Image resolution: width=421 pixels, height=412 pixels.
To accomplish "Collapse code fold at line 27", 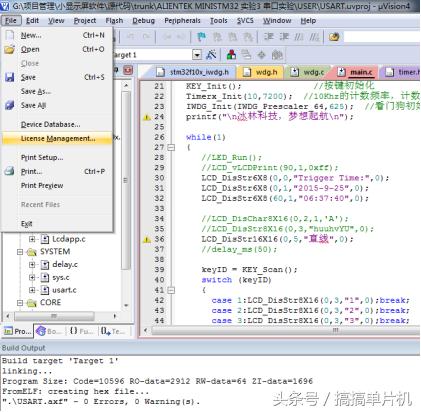I will (x=171, y=147).
